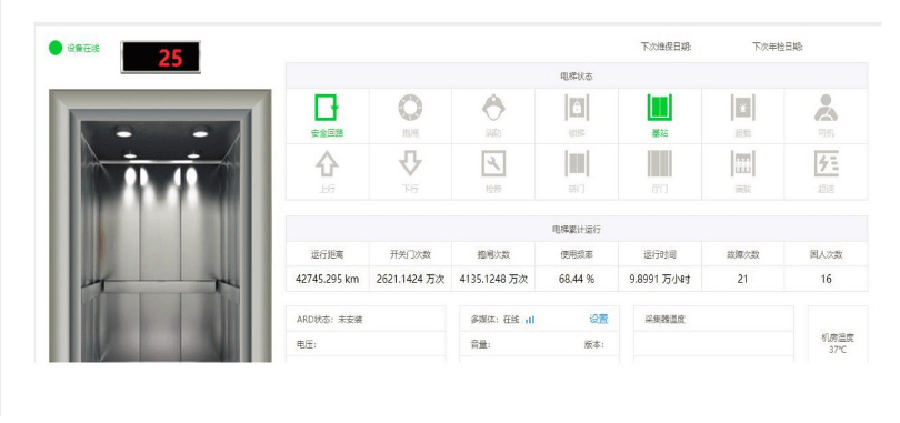Click the circular brake ring icon
This screenshot has width=900, height=423.
(x=410, y=107)
